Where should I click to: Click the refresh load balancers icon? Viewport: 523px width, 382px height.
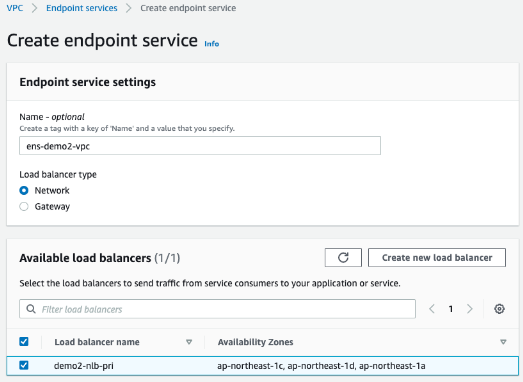pyautogui.click(x=343, y=258)
